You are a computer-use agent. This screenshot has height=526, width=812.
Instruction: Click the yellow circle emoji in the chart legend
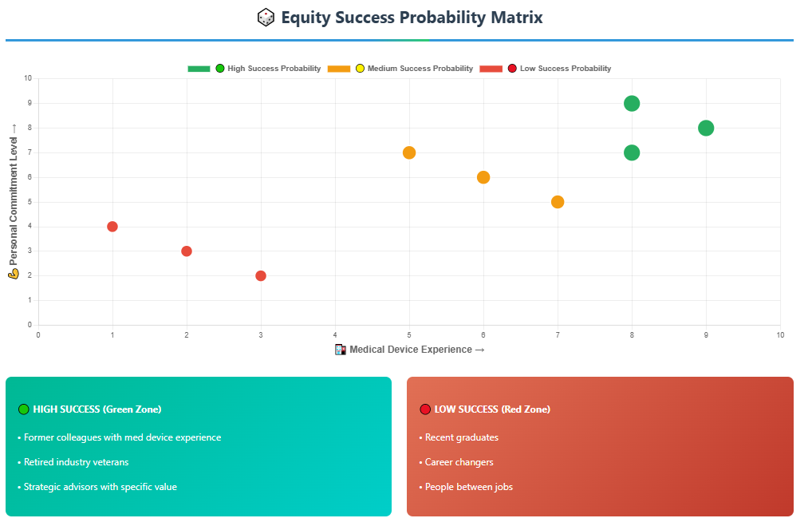point(360,69)
